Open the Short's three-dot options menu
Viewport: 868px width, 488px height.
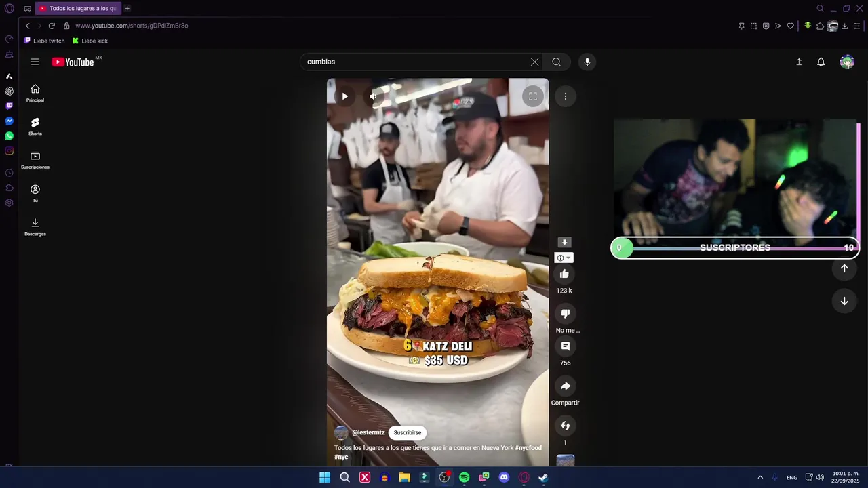[565, 96]
